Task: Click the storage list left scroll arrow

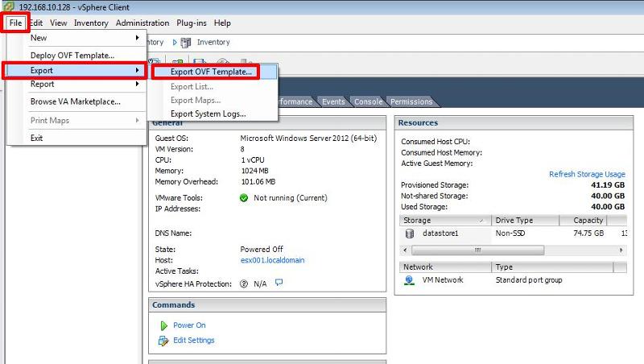Action: point(405,250)
